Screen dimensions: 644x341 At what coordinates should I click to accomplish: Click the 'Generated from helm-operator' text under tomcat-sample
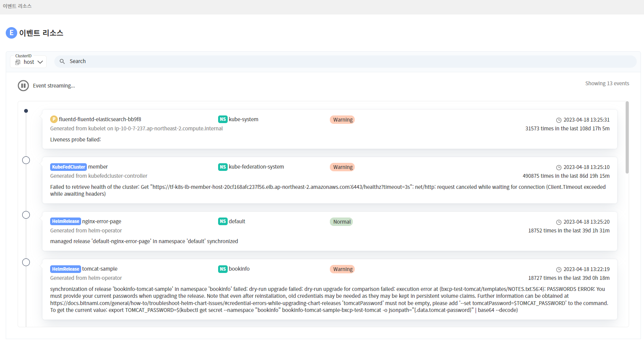86,278
